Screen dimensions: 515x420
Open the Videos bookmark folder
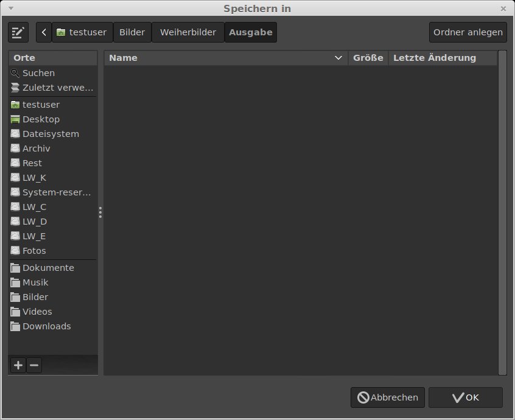[x=53, y=312]
